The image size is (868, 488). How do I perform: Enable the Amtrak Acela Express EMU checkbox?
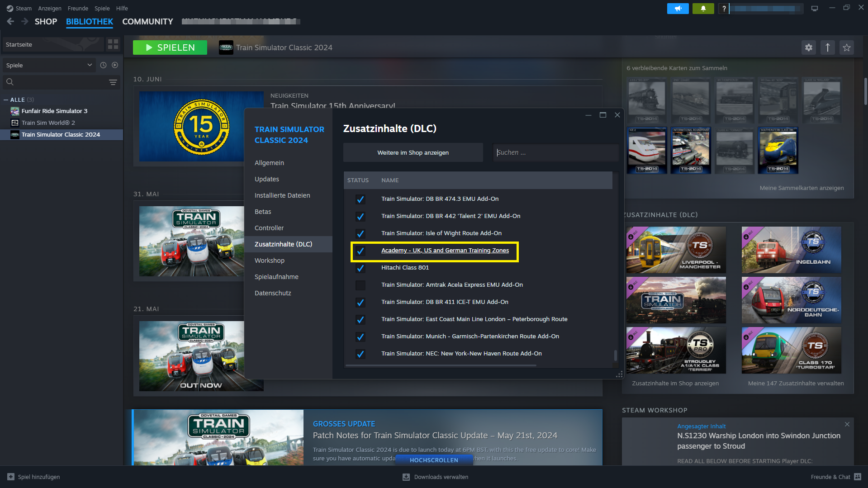point(360,285)
